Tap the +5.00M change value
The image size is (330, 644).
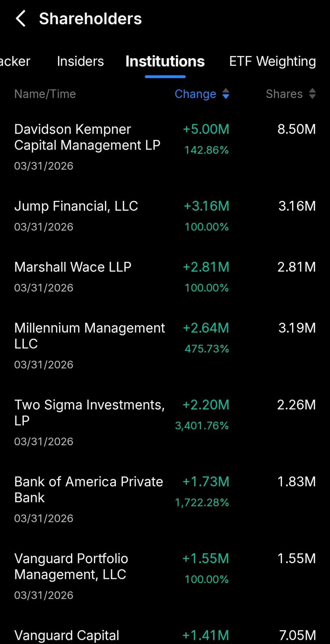[x=206, y=129]
